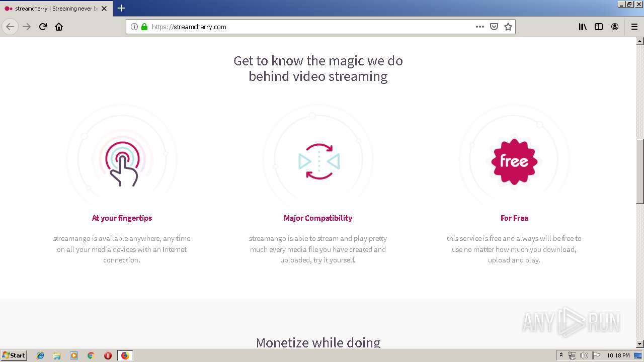The height and width of the screenshot is (362, 644).
Task: Open the Firefox Account icon
Action: click(615, 27)
